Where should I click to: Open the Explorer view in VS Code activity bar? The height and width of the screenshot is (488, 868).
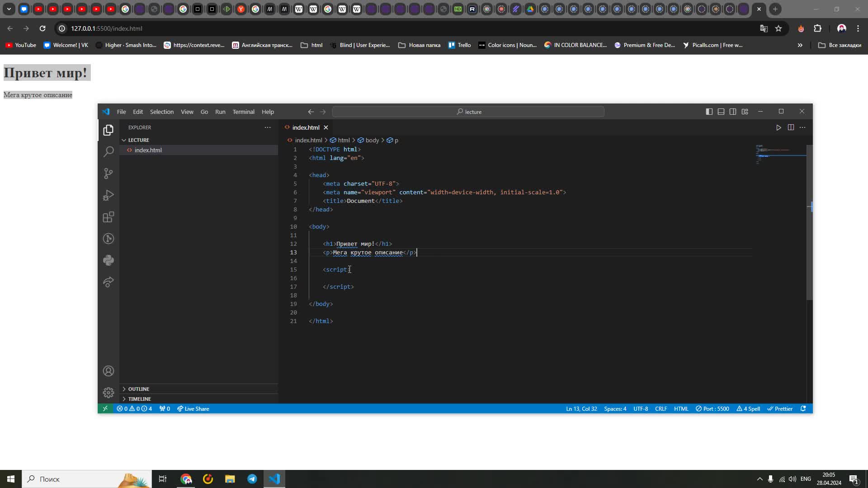tap(108, 130)
